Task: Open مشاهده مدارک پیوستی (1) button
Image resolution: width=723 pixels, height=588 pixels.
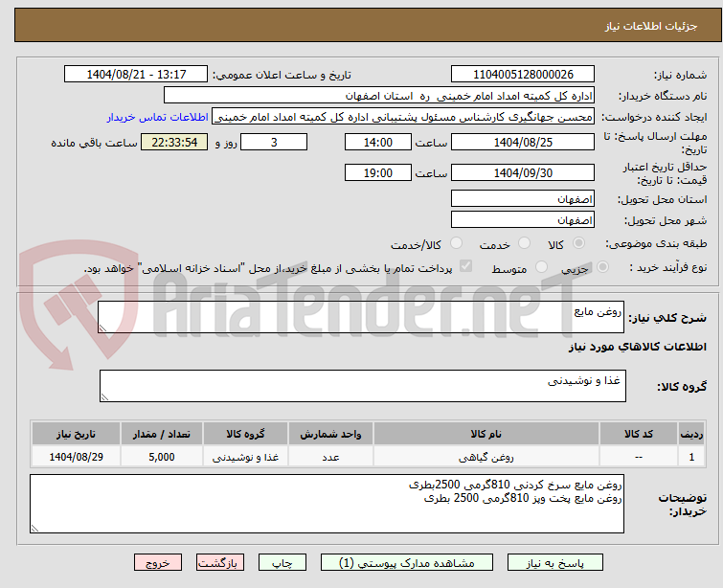Action: (x=407, y=563)
